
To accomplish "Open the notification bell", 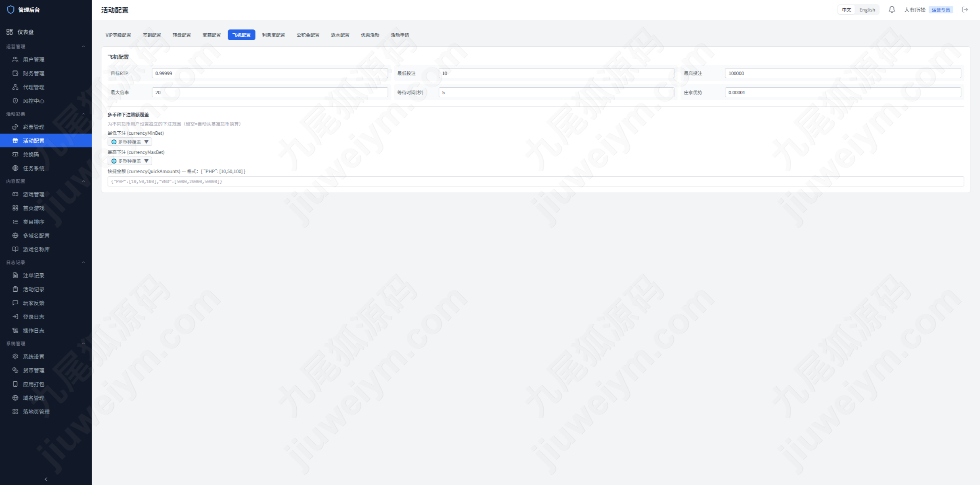I will [x=892, y=10].
